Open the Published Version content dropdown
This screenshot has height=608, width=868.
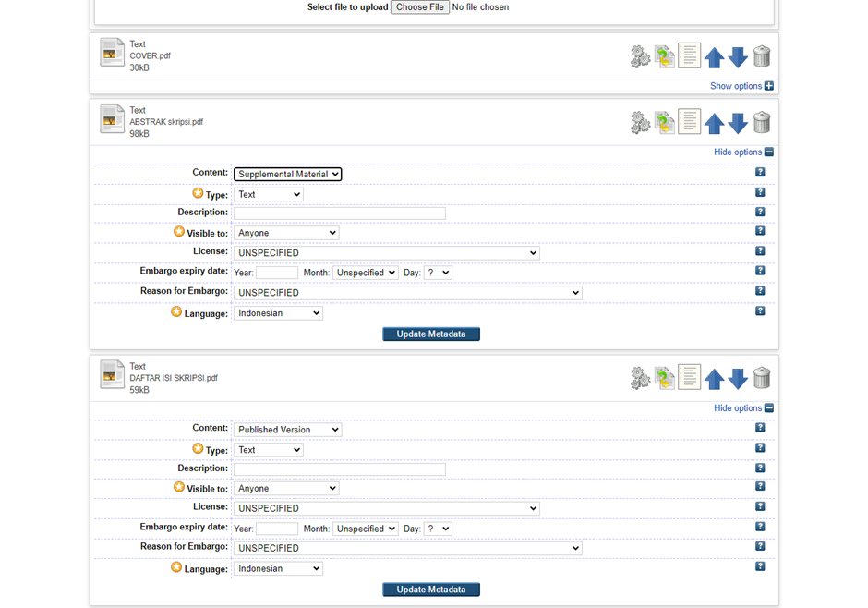(287, 430)
